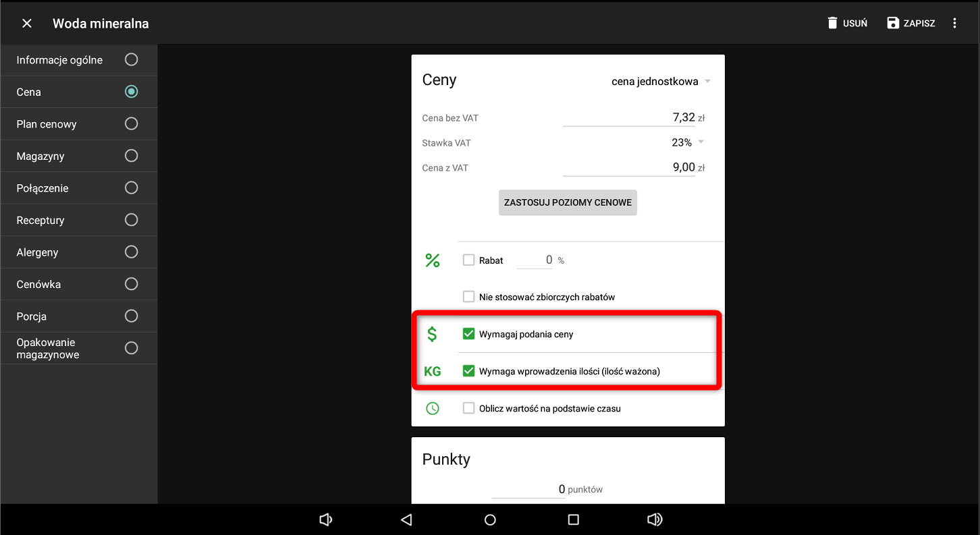
Task: Open the Stawka VAT 23% dropdown
Action: (x=687, y=142)
